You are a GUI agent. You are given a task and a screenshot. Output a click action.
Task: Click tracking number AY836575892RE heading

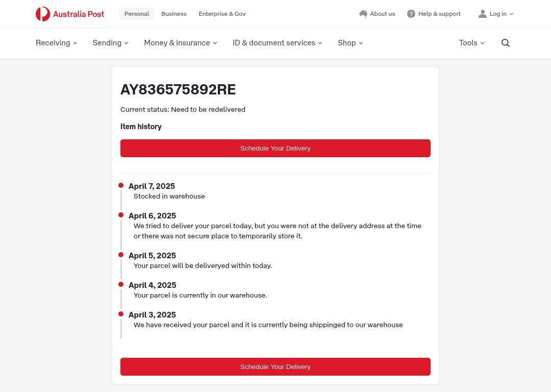pos(178,90)
